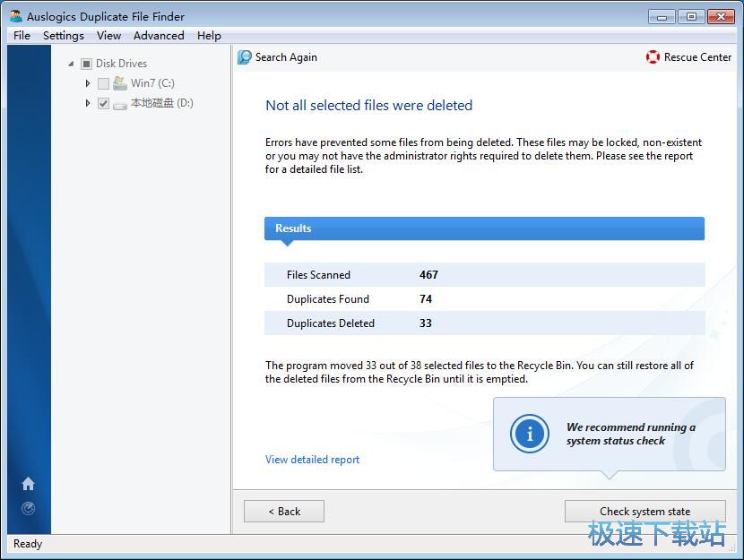Select the Win7 (C:) tree label
This screenshot has height=560, width=744.
click(x=152, y=83)
